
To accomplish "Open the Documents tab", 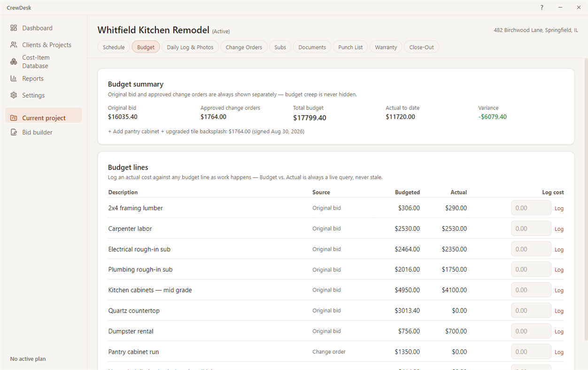I will click(x=312, y=47).
